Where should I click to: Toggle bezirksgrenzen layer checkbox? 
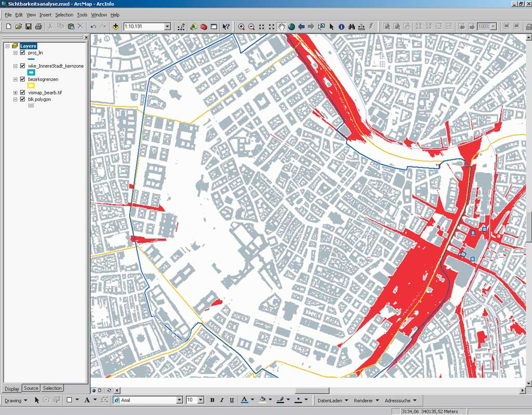(x=23, y=79)
